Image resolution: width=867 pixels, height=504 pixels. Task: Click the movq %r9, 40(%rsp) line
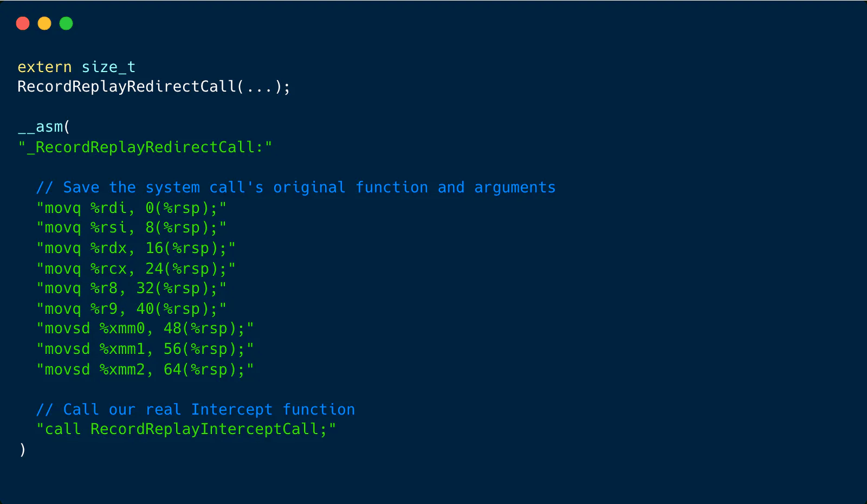(131, 309)
